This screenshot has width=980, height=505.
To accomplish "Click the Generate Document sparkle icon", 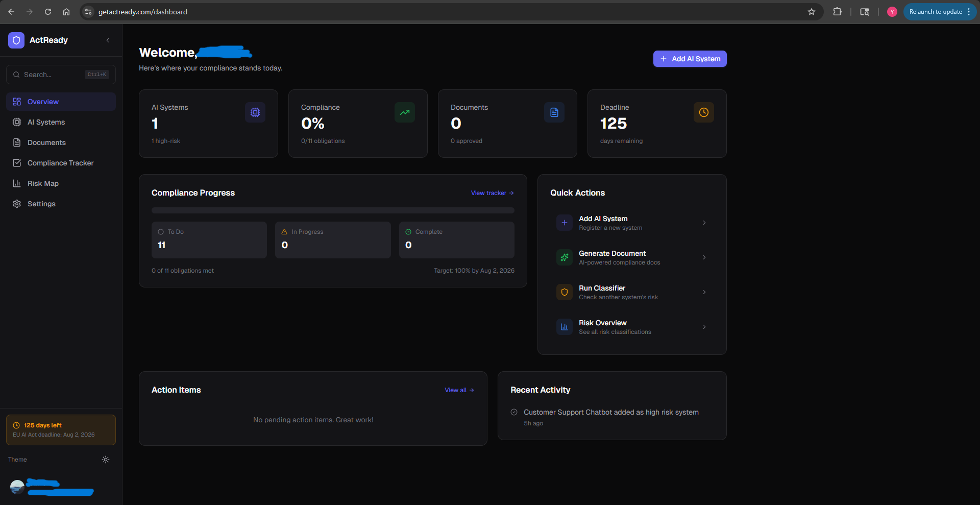I will (565, 257).
